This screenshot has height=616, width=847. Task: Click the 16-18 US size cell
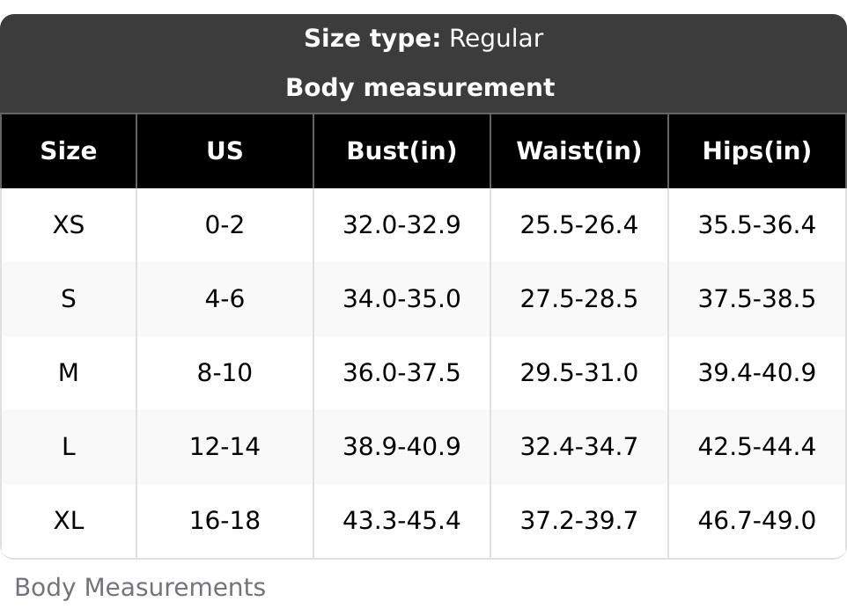click(225, 520)
